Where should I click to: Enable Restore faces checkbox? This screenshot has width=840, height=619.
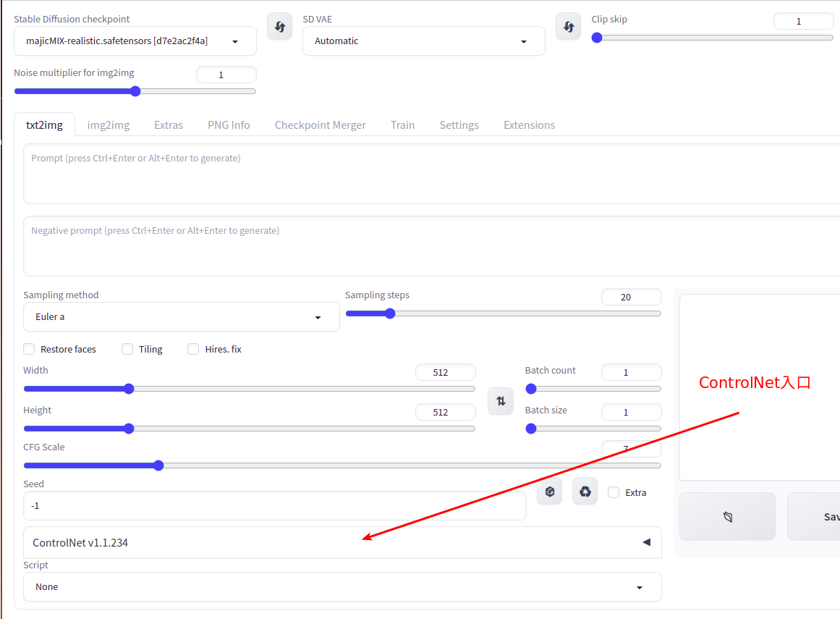coord(30,350)
